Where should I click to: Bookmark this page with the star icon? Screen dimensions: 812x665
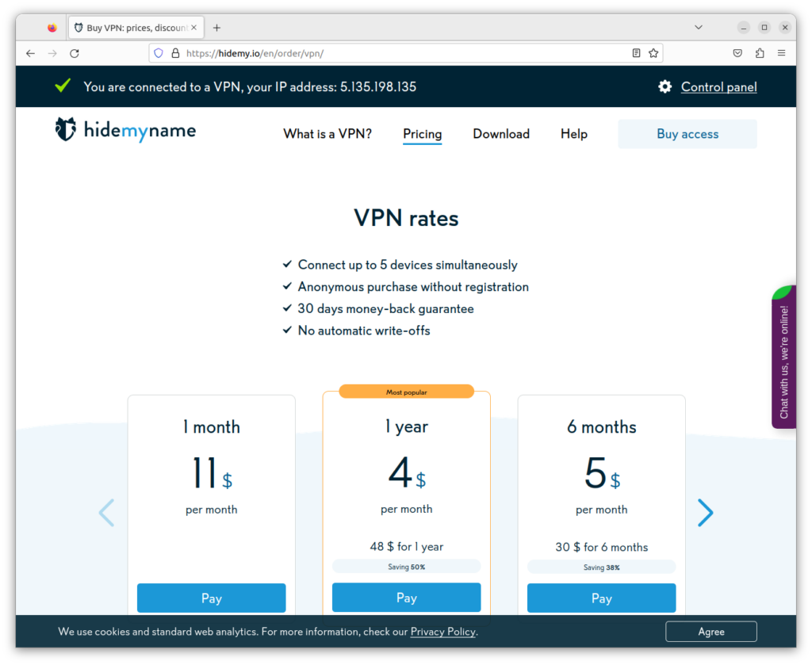[x=653, y=53]
